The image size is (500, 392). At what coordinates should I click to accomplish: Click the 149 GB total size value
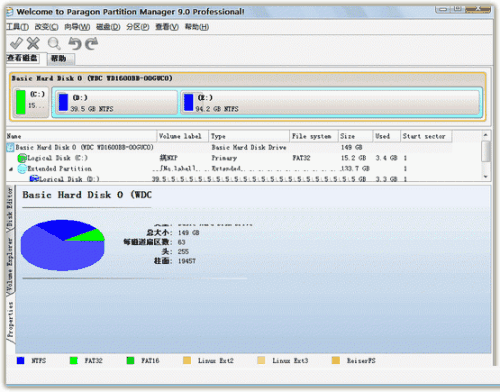[188, 233]
